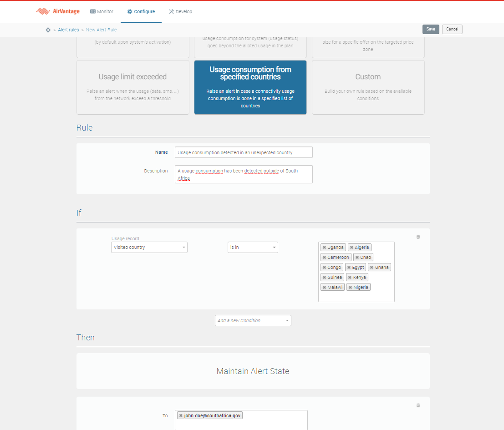The image size is (504, 430).
Task: Click the Cancel button
Action: click(x=452, y=29)
